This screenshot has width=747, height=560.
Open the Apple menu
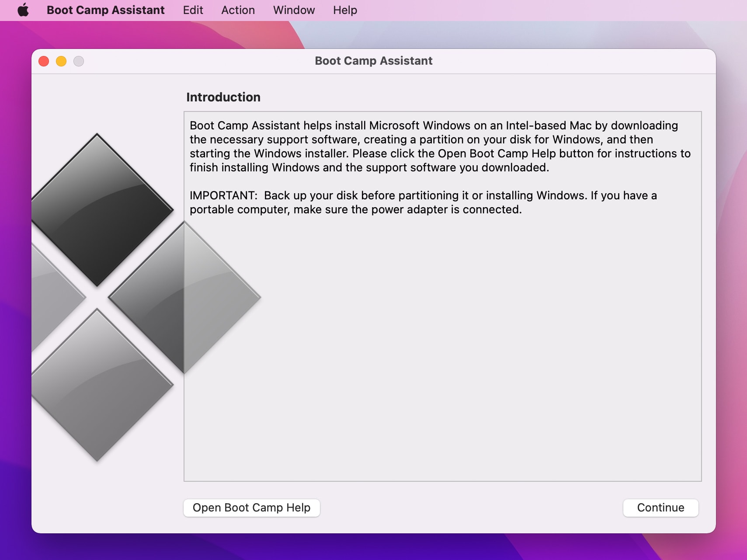tap(24, 10)
